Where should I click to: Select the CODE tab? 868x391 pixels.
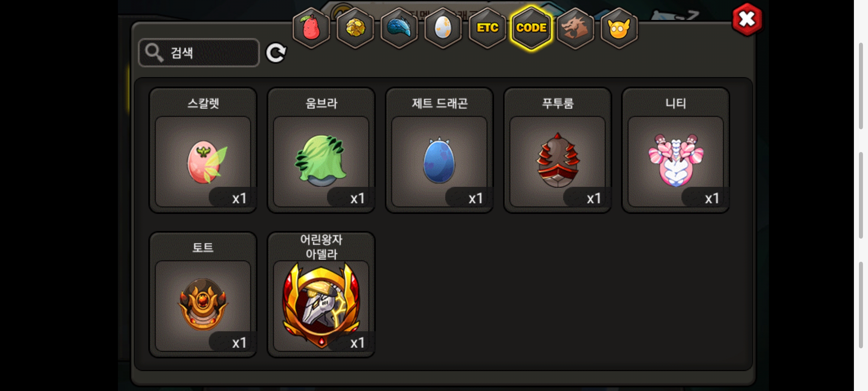pyautogui.click(x=531, y=28)
